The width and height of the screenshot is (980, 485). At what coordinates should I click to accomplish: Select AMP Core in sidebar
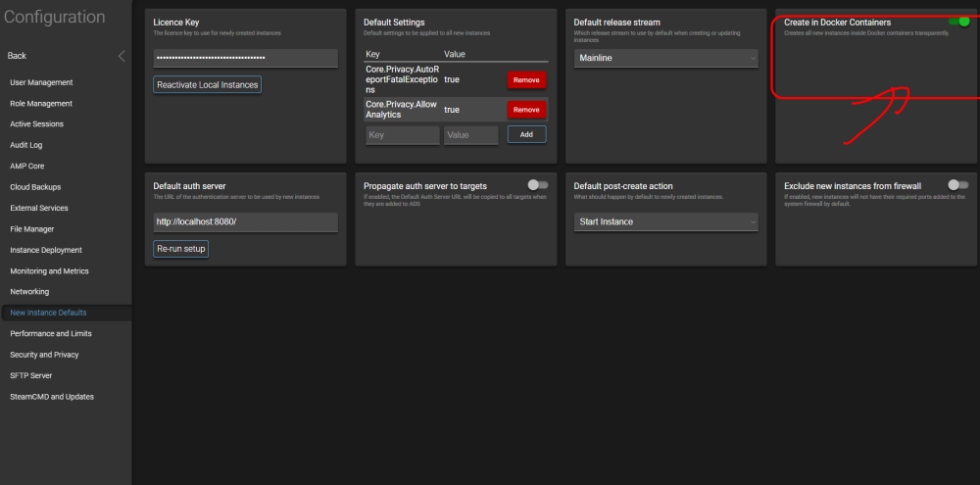(26, 167)
